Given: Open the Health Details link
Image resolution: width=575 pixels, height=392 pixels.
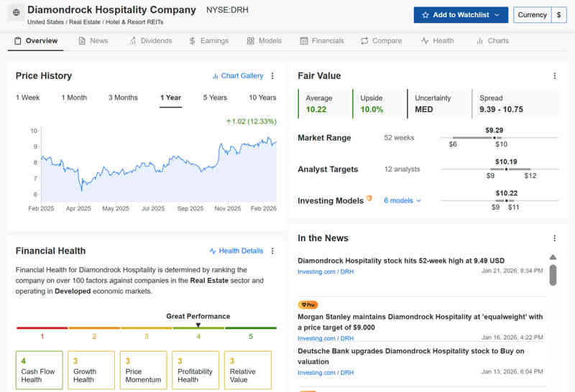Looking at the screenshot, I should [236, 251].
